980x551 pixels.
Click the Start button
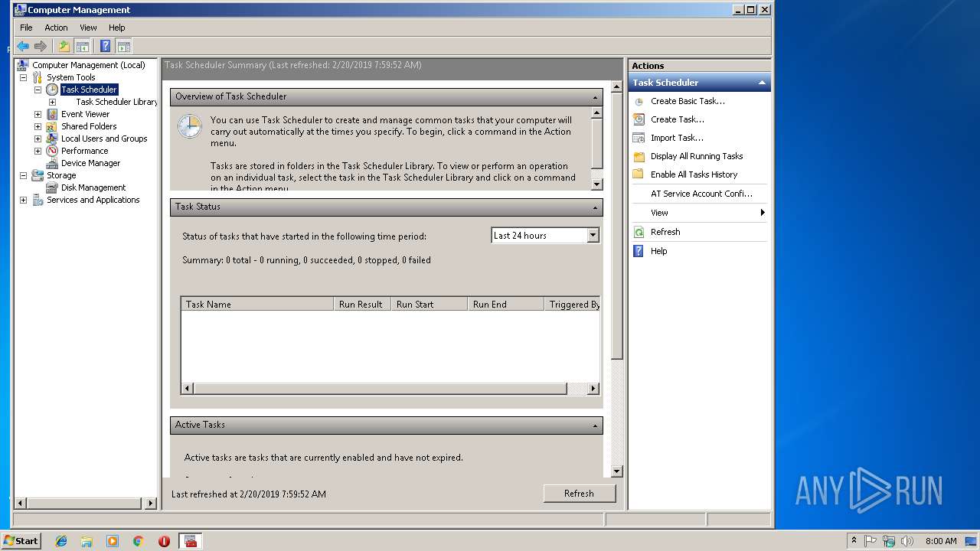point(21,541)
